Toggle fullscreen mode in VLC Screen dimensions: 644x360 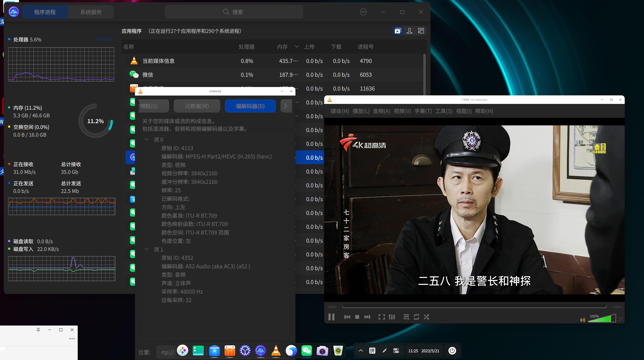tap(382, 317)
